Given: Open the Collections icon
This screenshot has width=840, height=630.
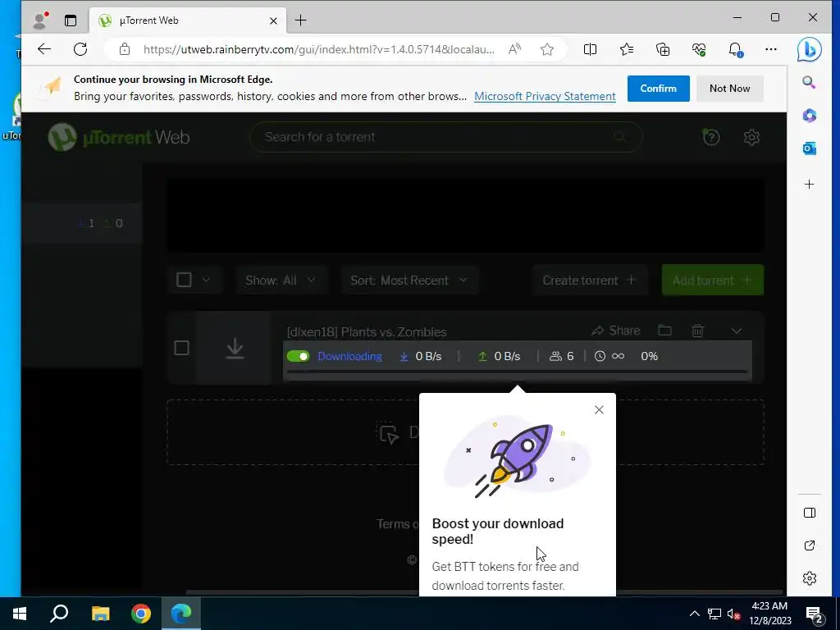Looking at the screenshot, I should [663, 49].
